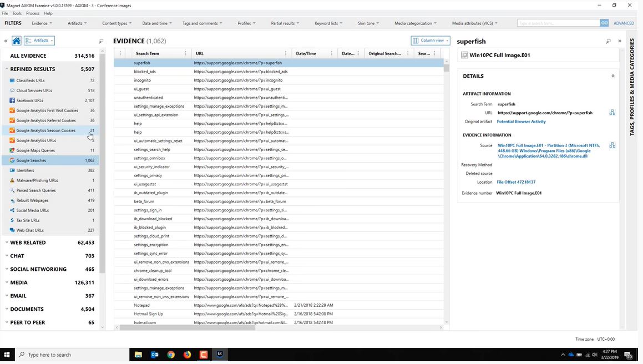Screen dimensions: 643x364
Task: Select the chrome_cleanup_tool row
Action: pyautogui.click(x=279, y=270)
